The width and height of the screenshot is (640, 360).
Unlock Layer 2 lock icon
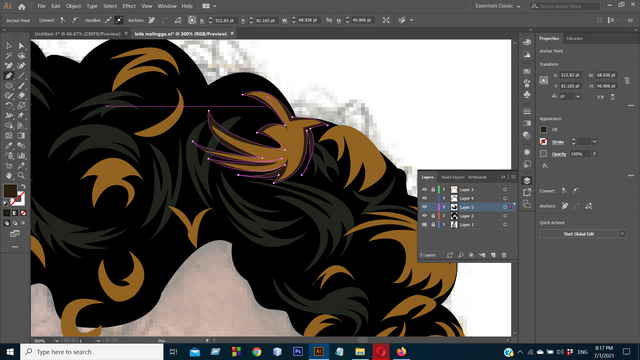tap(433, 216)
